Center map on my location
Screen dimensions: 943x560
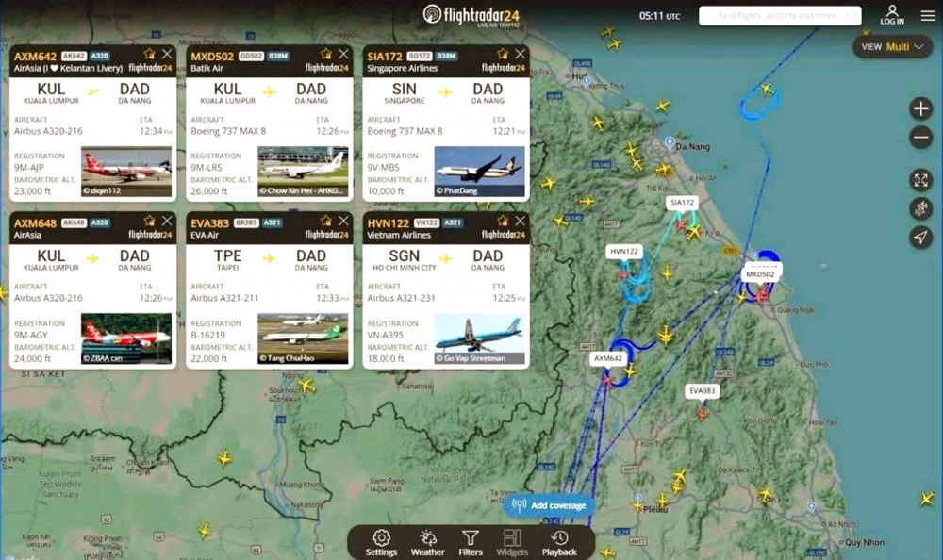click(920, 238)
